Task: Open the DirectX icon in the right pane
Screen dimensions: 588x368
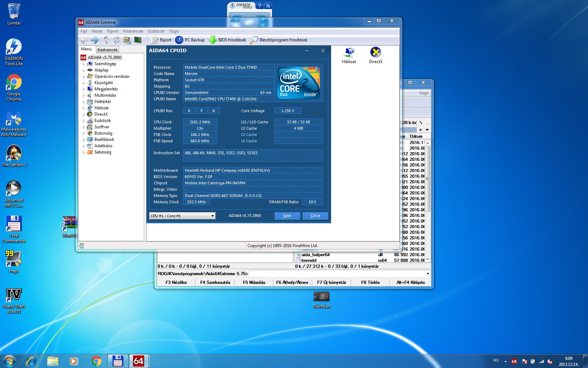Action: pyautogui.click(x=376, y=55)
